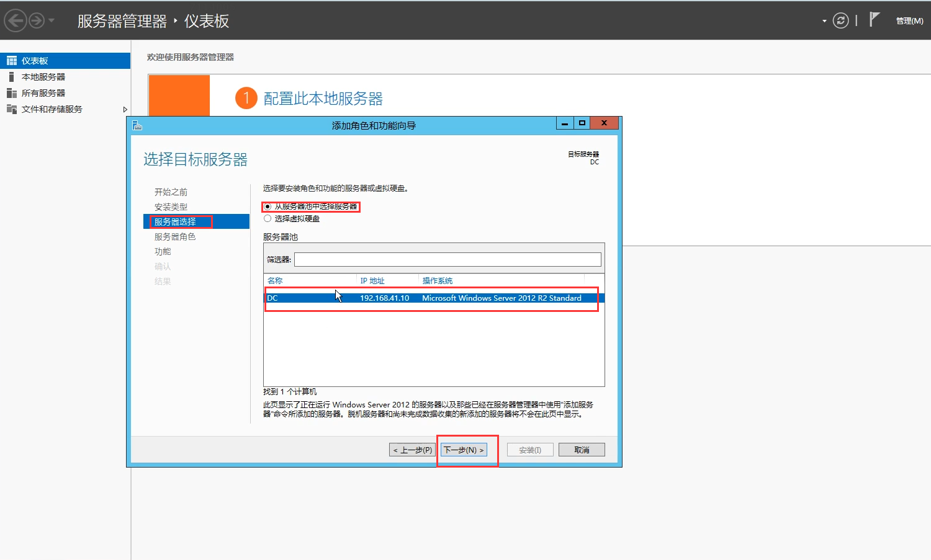Click the 上一步(P) button
931x560 pixels.
pyautogui.click(x=413, y=450)
